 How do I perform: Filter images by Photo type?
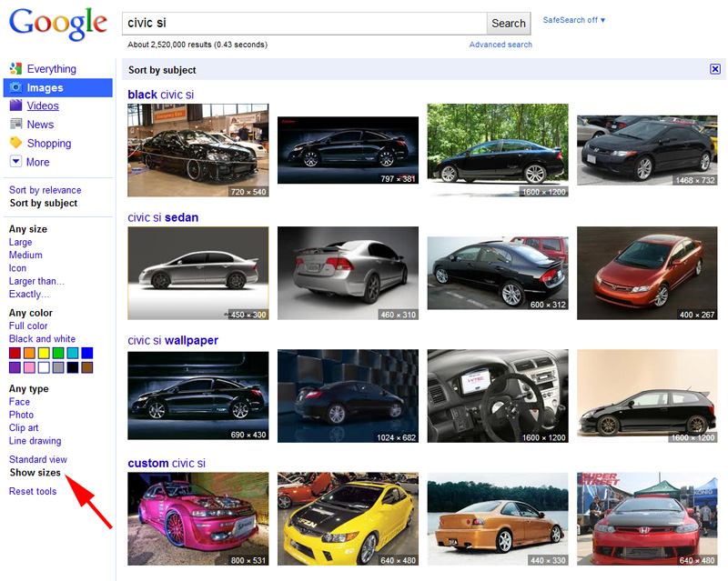point(21,415)
